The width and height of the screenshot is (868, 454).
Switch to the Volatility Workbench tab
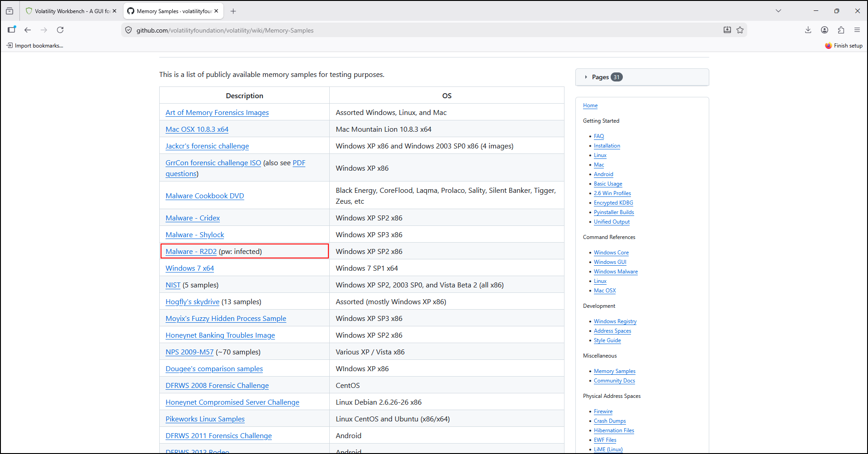pyautogui.click(x=71, y=11)
